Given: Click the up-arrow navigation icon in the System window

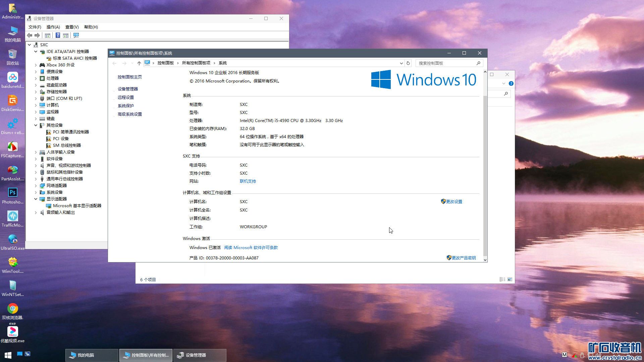Looking at the screenshot, I should point(139,63).
